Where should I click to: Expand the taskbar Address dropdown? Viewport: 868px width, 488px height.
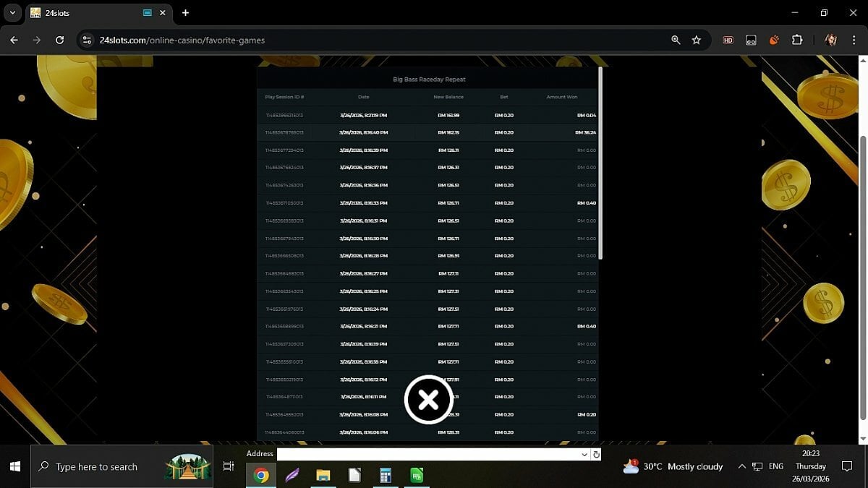click(x=584, y=455)
